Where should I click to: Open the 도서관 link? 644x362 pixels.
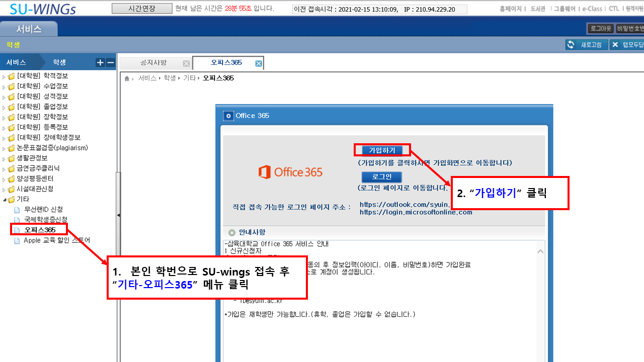point(538,9)
